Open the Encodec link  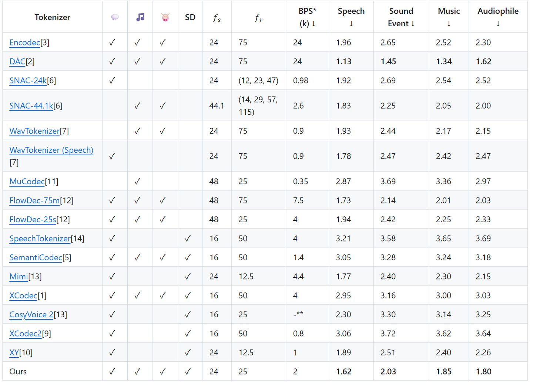click(24, 43)
